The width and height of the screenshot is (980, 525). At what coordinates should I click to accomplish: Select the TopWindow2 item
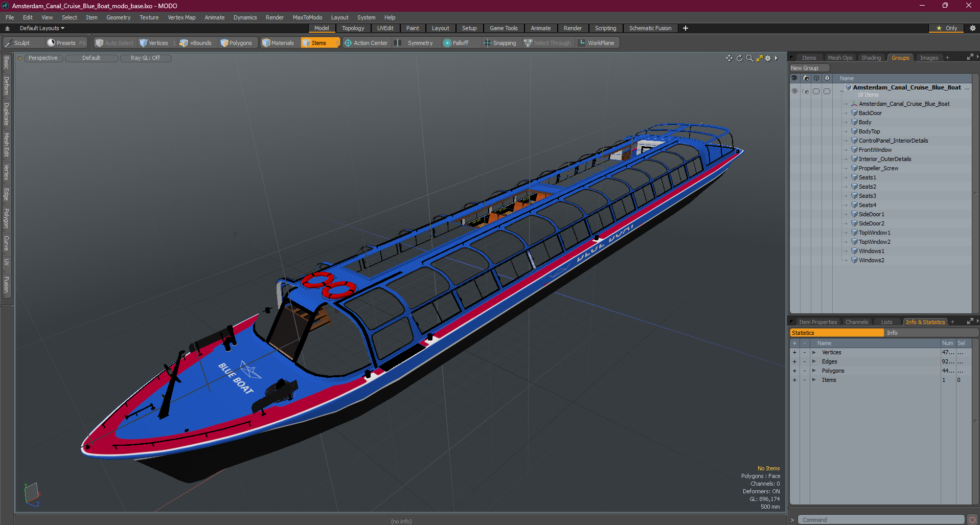click(x=874, y=242)
